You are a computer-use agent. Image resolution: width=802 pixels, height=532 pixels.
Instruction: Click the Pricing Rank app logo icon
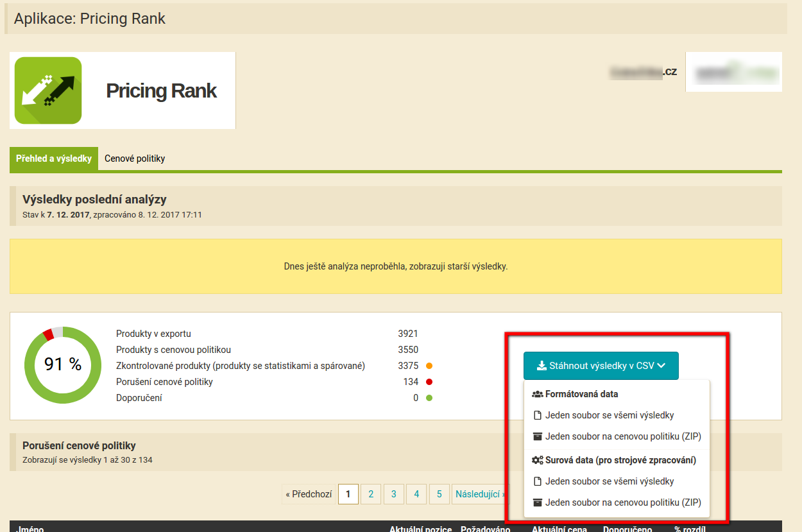click(x=48, y=90)
